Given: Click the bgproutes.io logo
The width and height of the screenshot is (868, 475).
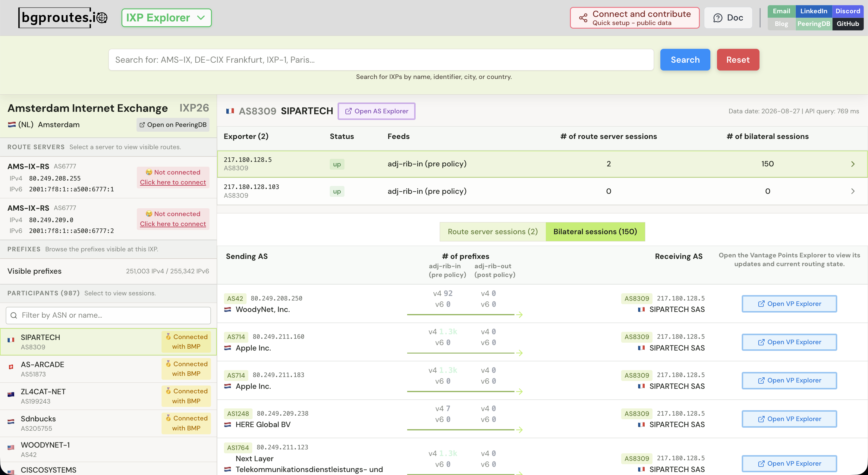Looking at the screenshot, I should 63,17.
